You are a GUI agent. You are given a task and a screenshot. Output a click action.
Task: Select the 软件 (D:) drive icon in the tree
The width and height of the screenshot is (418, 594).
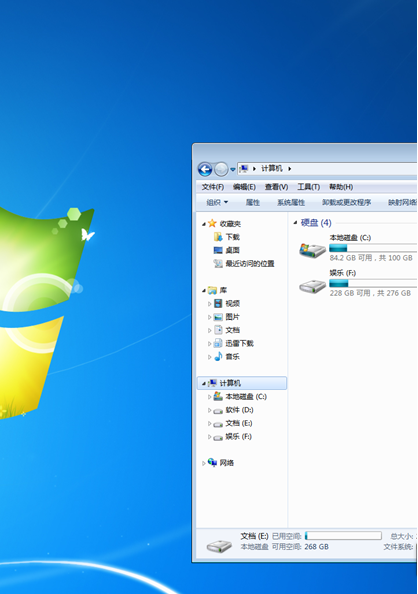[x=218, y=411]
